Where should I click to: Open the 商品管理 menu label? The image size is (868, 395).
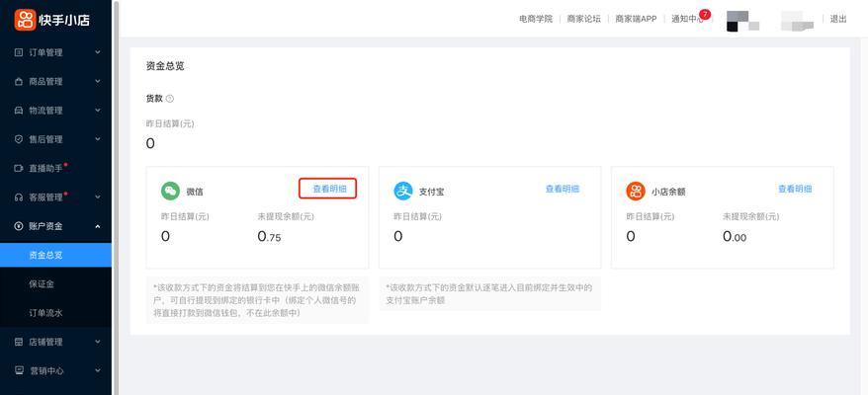click(x=45, y=81)
